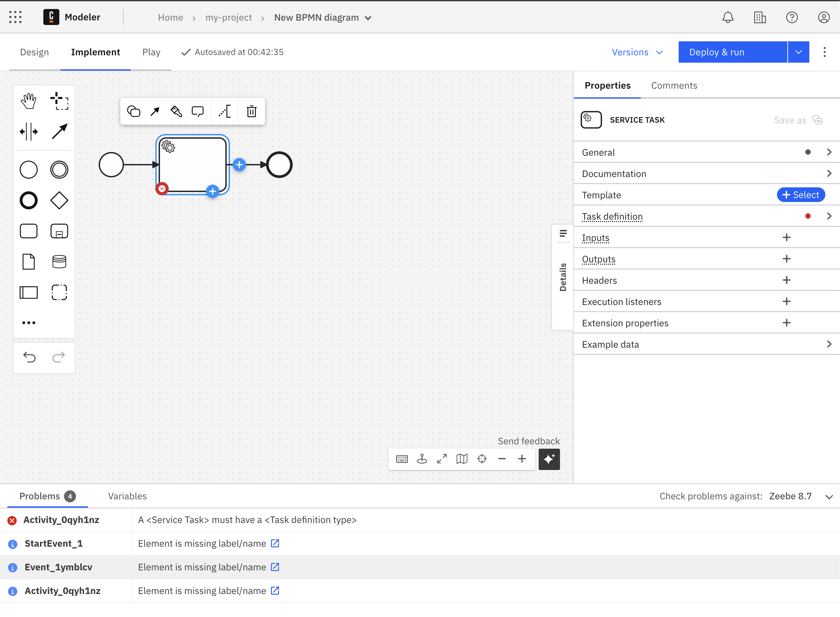This screenshot has width=840, height=617.
Task: Activate the lasso selection tool
Action: [x=59, y=101]
